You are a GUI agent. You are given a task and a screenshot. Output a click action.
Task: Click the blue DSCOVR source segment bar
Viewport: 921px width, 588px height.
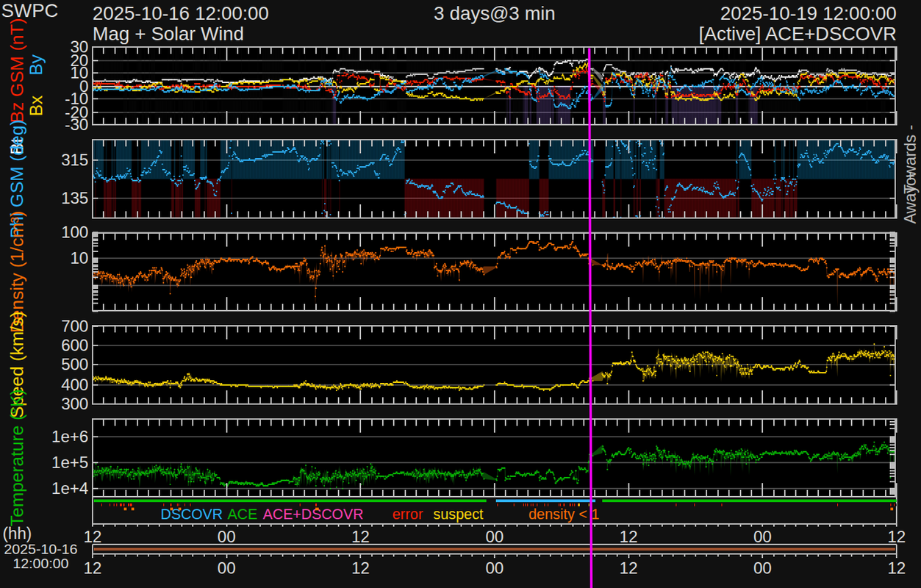click(545, 501)
